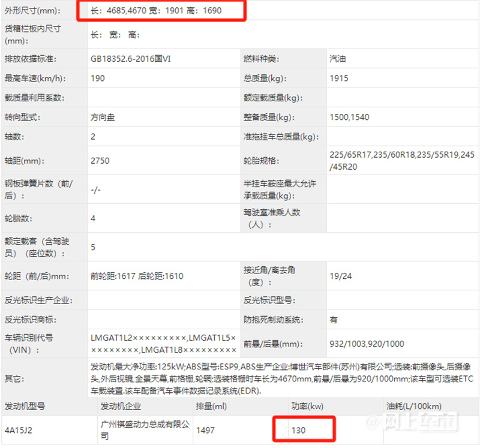Click the 驾驶室准乘人数 label
This screenshot has height=448, width=480.
coord(272,218)
